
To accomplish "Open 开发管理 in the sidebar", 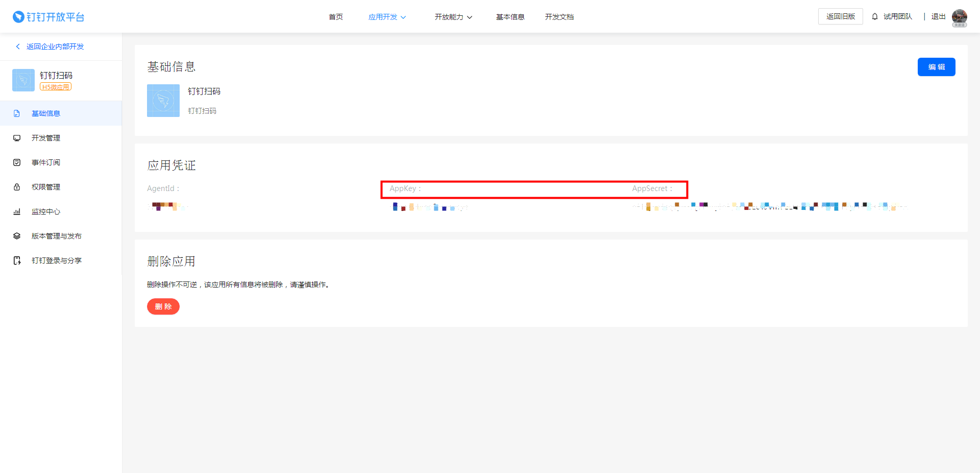I will pyautogui.click(x=61, y=138).
